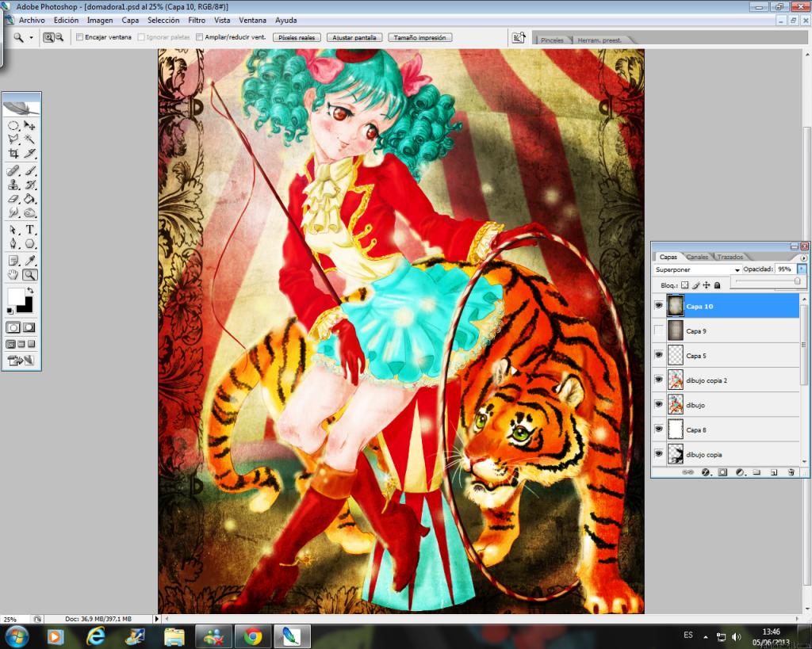This screenshot has width=812, height=649.
Task: Select the Polygonal Lasso tool
Action: [x=13, y=139]
